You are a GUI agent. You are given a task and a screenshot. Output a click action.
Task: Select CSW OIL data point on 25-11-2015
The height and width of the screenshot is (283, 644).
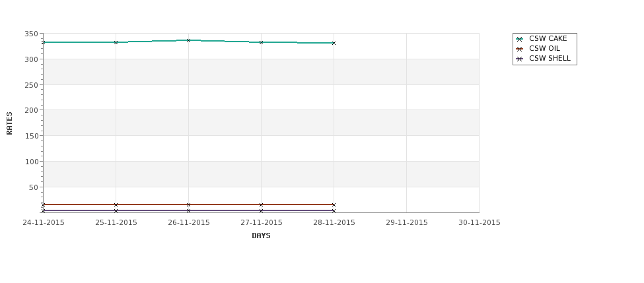click(x=116, y=204)
